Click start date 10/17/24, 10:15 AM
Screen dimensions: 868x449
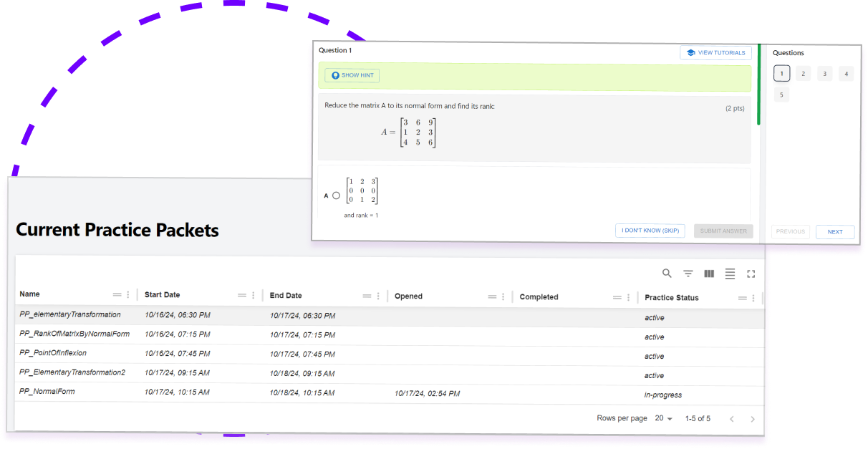(177, 392)
